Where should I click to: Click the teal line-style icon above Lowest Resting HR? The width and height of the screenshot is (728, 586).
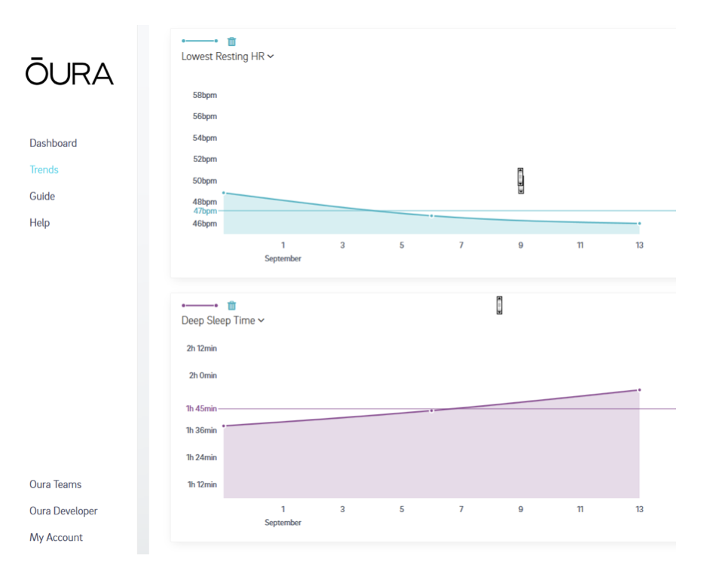tap(200, 41)
